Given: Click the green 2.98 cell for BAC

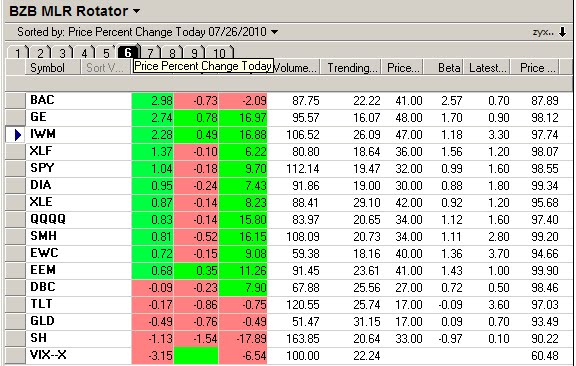Looking at the screenshot, I should (153, 101).
